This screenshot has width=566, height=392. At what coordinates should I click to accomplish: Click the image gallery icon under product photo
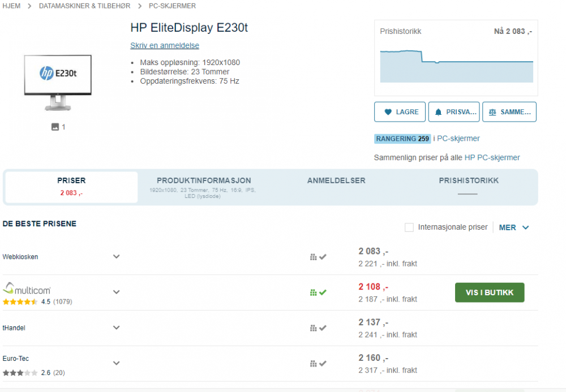pyautogui.click(x=55, y=127)
